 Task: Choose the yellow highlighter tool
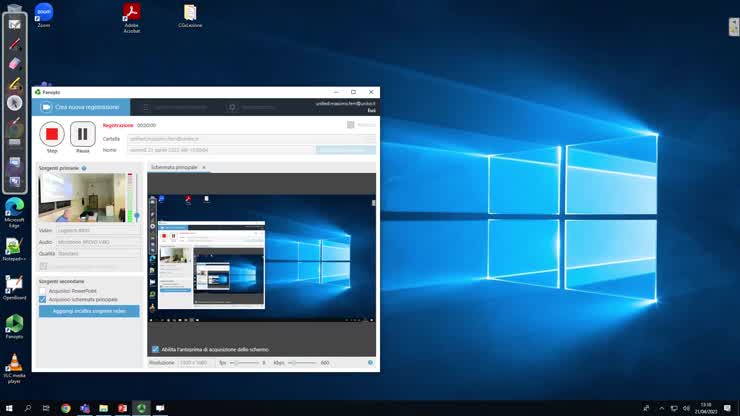15,83
